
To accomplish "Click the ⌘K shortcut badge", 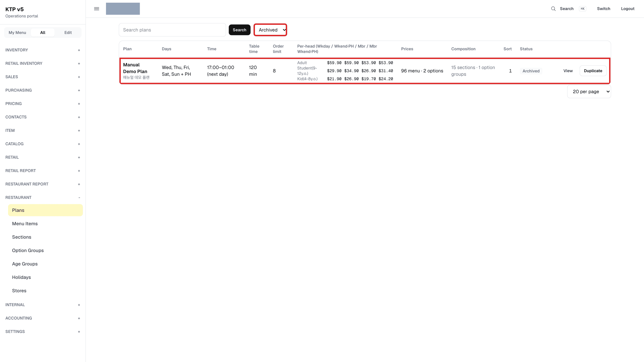I will 583,9.
